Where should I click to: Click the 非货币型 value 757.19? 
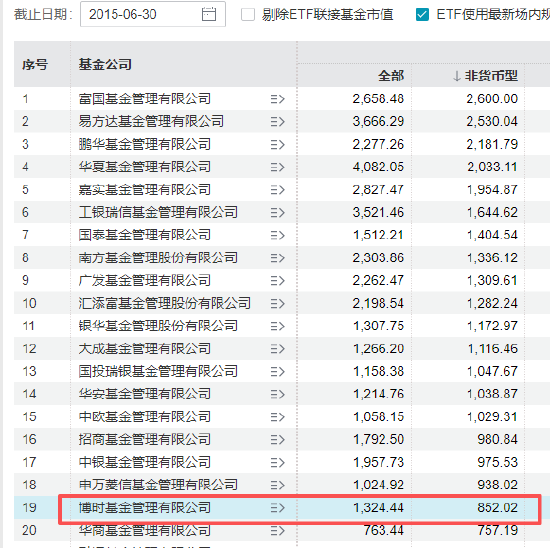coord(497,530)
